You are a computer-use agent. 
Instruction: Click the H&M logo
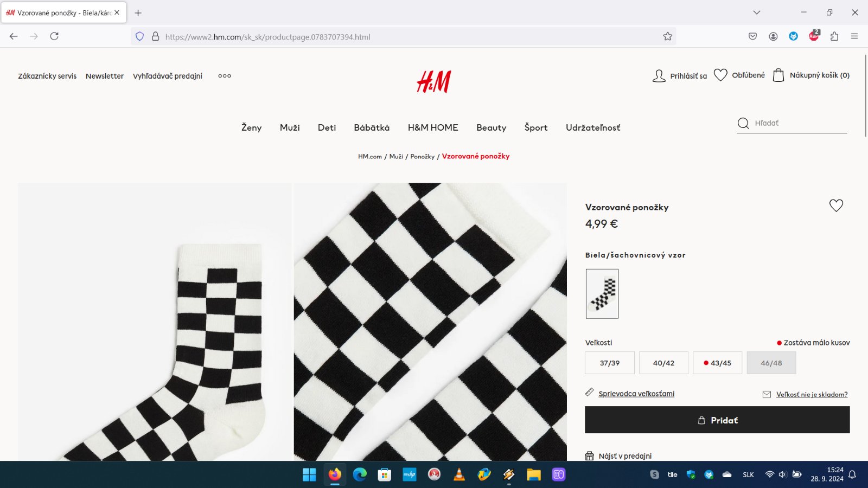(x=433, y=82)
